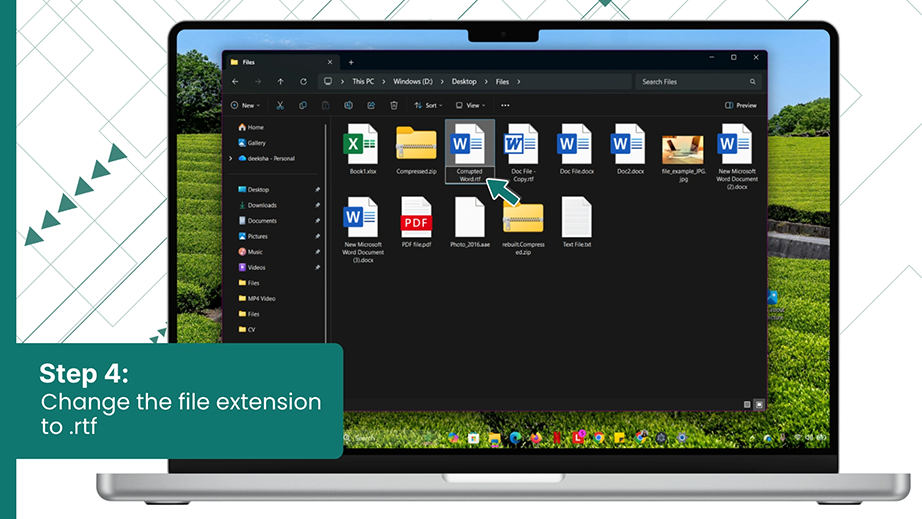Open Desktop in Quick access
This screenshot has width=922, height=519.
253,190
